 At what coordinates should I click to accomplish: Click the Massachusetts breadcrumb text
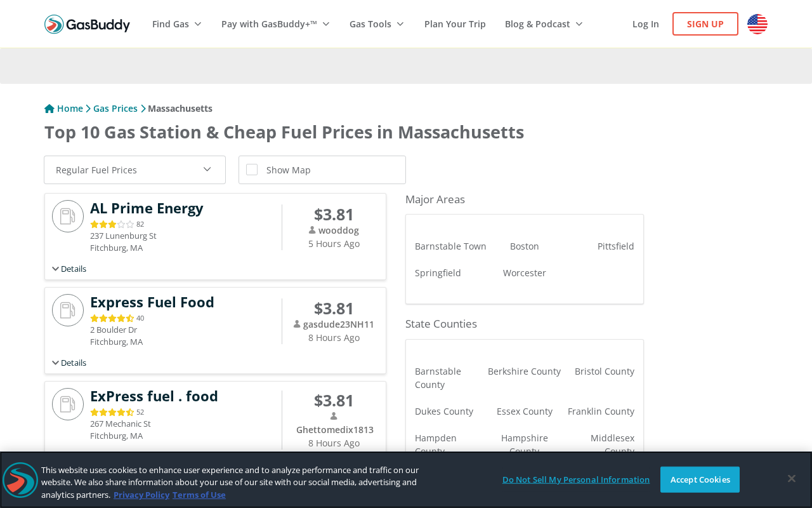pos(180,109)
